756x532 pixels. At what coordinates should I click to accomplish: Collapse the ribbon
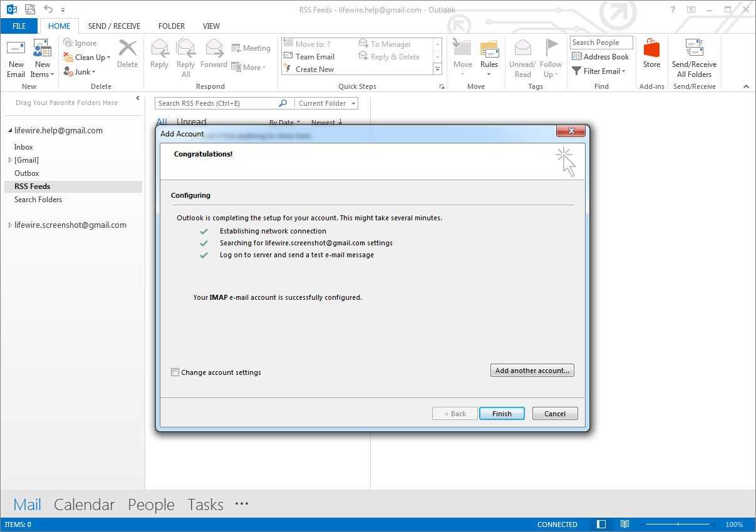click(x=746, y=86)
